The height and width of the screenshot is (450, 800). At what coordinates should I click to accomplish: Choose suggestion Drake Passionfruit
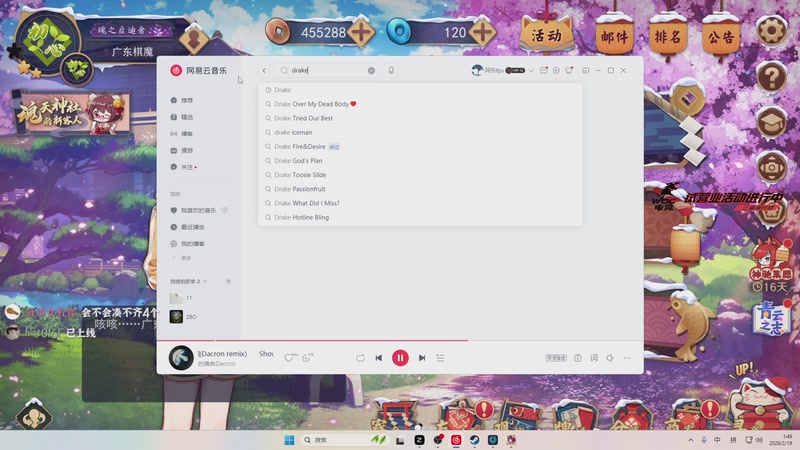(x=420, y=189)
